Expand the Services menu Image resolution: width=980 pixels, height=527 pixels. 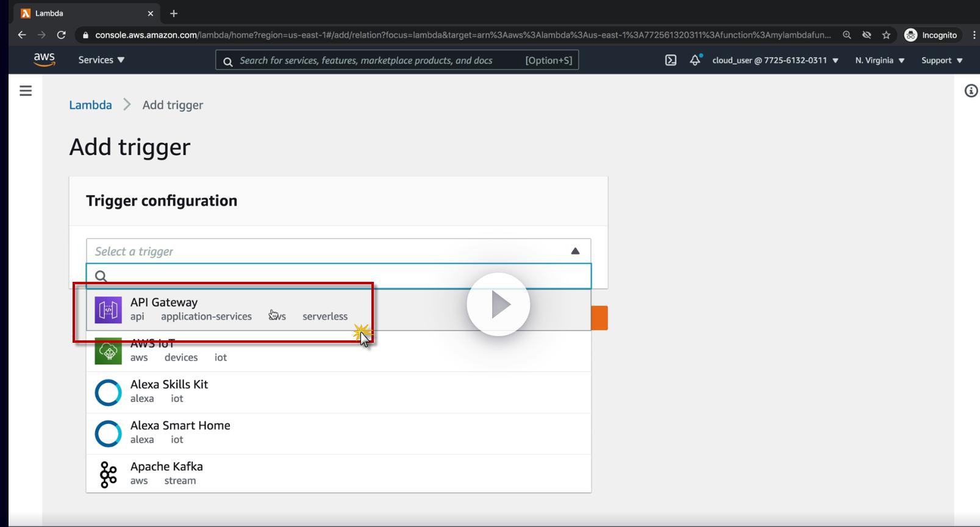[101, 60]
